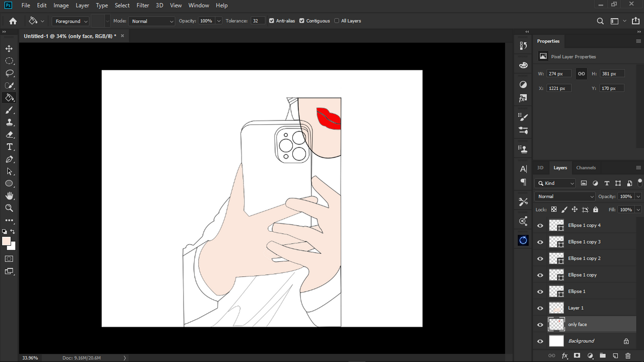
Task: Open the Image menu
Action: click(61, 6)
